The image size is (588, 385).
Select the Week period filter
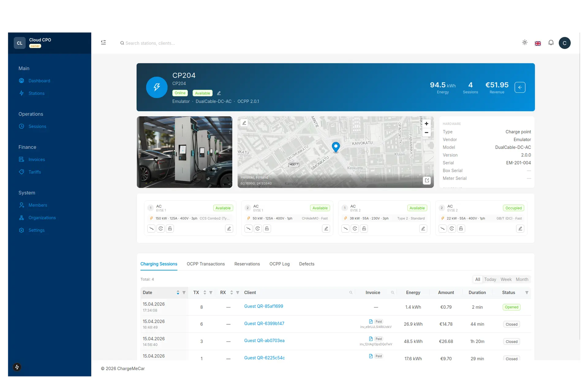(x=506, y=279)
